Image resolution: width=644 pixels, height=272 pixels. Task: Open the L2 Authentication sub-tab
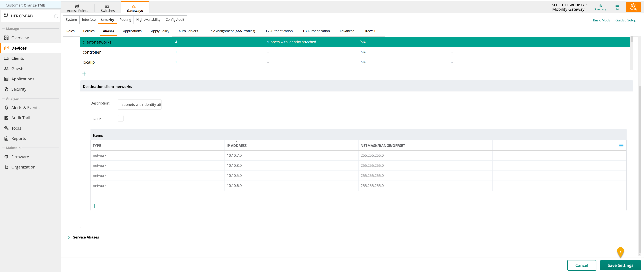click(279, 31)
